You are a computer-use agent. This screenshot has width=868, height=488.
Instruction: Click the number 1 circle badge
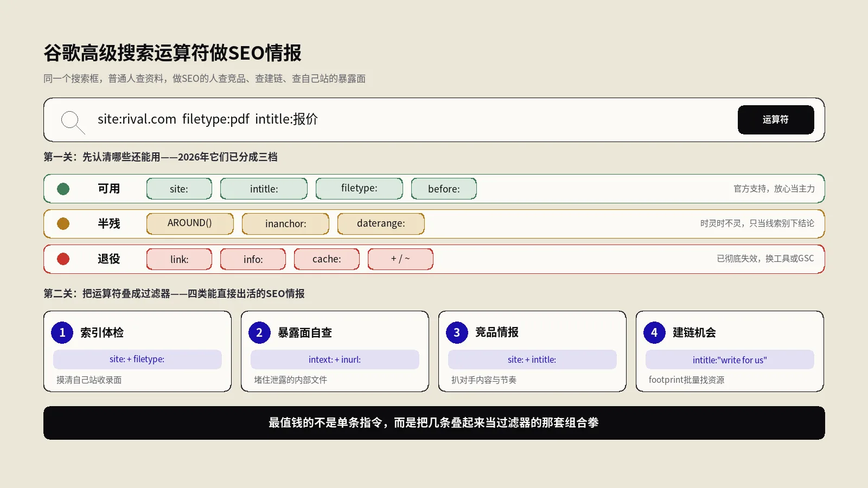click(x=62, y=332)
